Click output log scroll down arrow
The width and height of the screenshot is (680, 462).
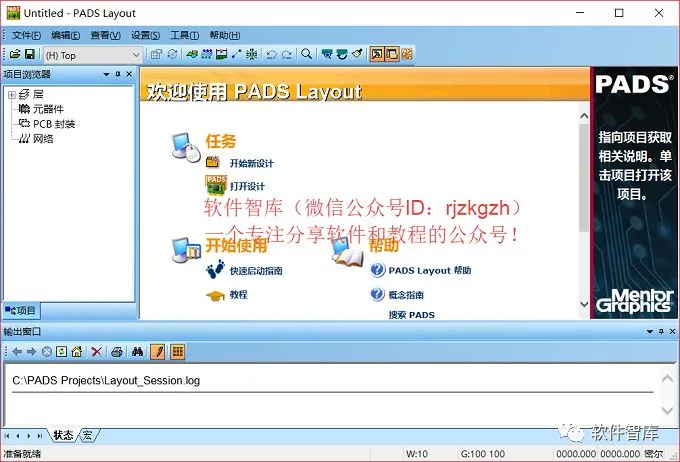(x=667, y=410)
